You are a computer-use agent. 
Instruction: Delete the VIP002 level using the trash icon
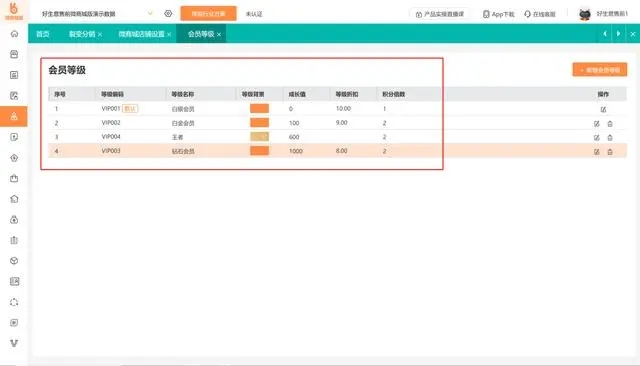[610, 124]
